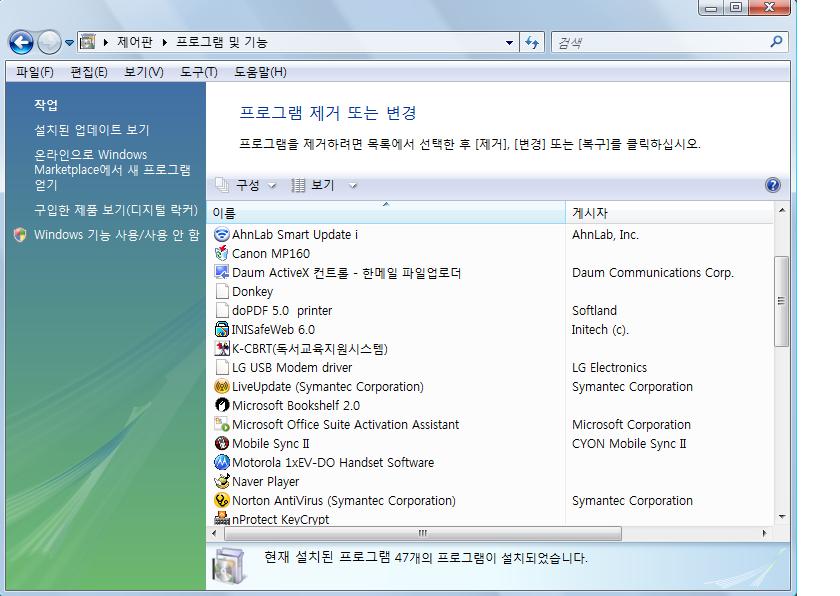Open Windows 기능 사용/사용 안 함 link
Screen dimensions: 840x596
[x=117, y=235]
